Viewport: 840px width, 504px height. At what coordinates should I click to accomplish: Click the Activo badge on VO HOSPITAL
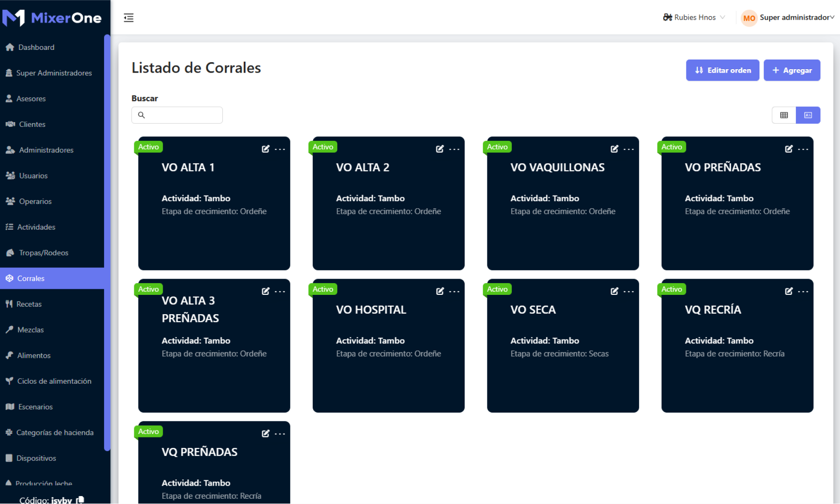coord(323,289)
